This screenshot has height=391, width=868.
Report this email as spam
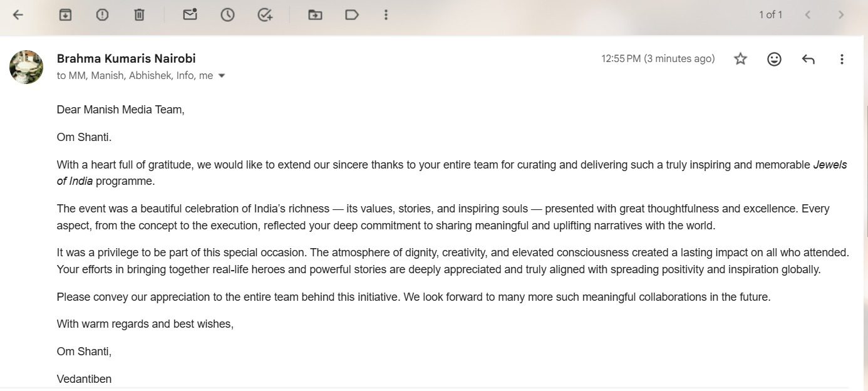[102, 14]
